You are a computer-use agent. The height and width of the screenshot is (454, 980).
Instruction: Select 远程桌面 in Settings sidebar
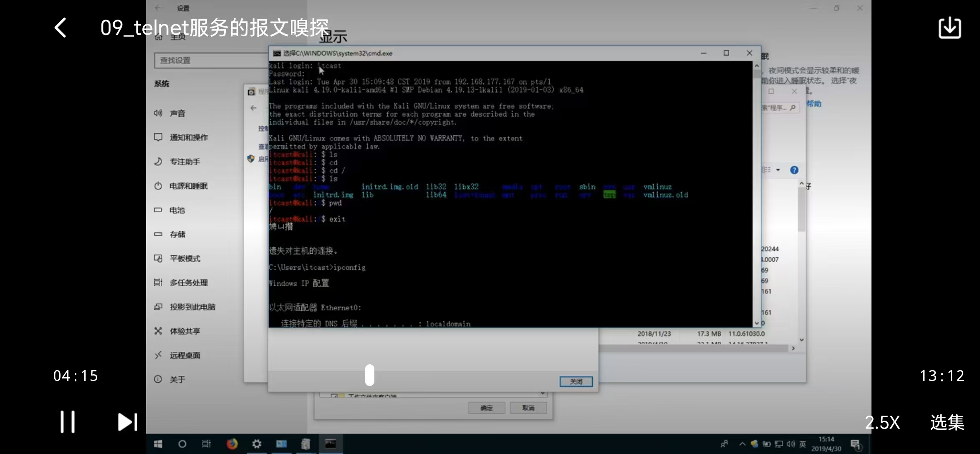pos(185,355)
